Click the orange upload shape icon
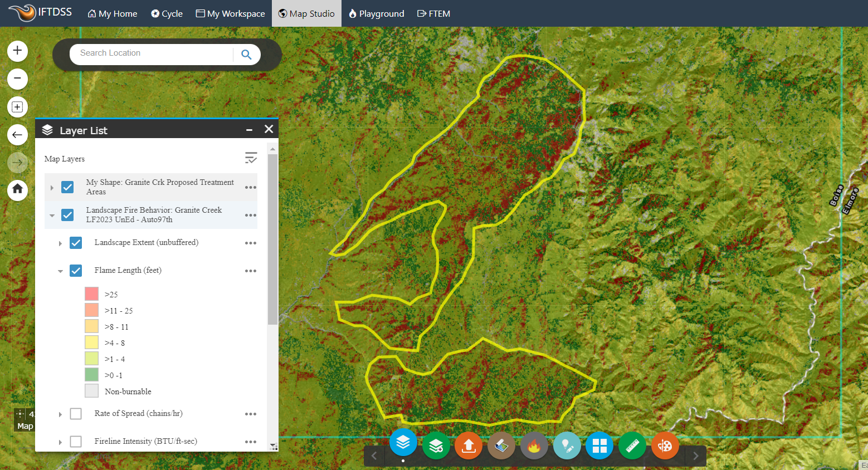Image resolution: width=868 pixels, height=470 pixels. (468, 445)
